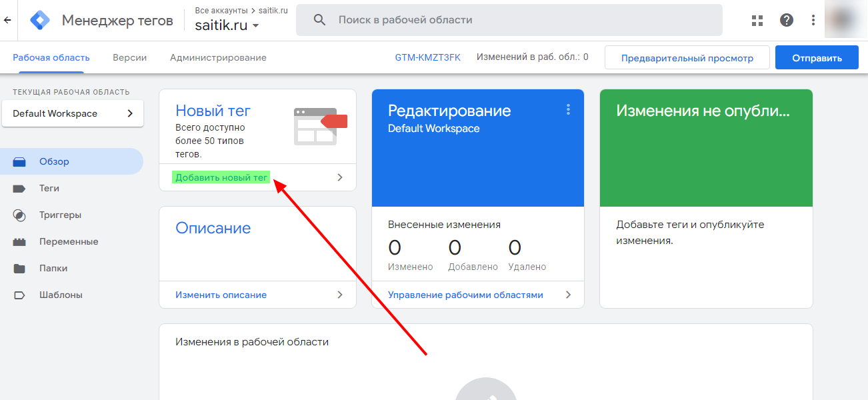The image size is (868, 400).
Task: Click the Описание heading
Action: click(x=213, y=228)
